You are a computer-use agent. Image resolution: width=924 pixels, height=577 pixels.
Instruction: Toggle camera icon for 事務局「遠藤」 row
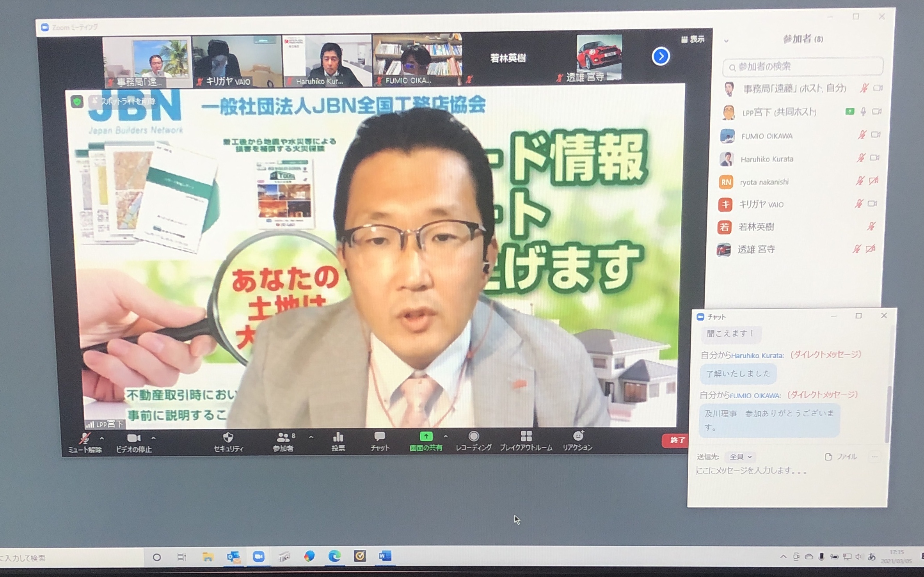coord(878,88)
